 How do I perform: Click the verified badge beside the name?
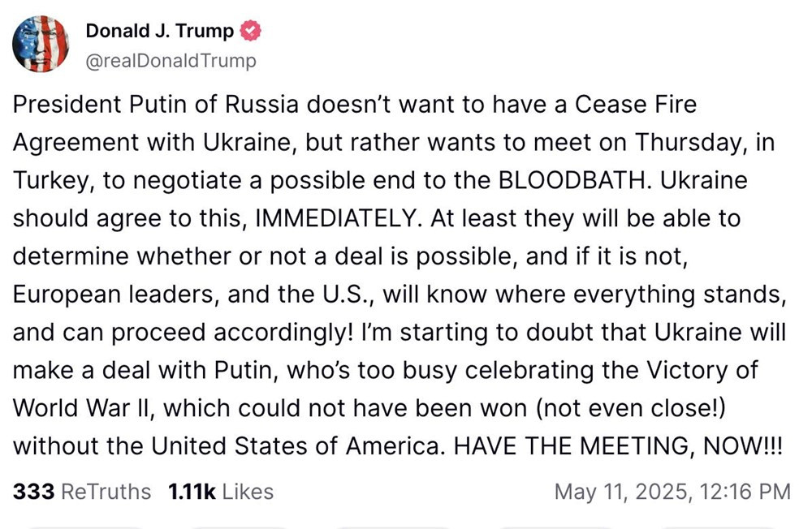[252, 32]
